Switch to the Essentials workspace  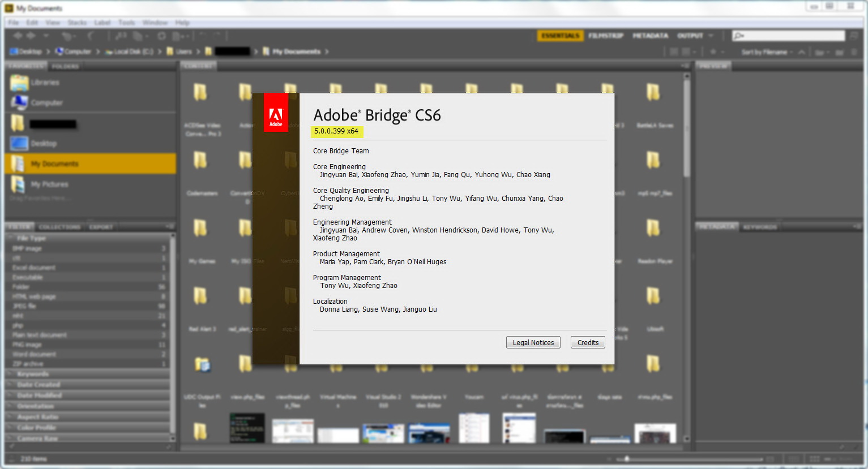(560, 36)
